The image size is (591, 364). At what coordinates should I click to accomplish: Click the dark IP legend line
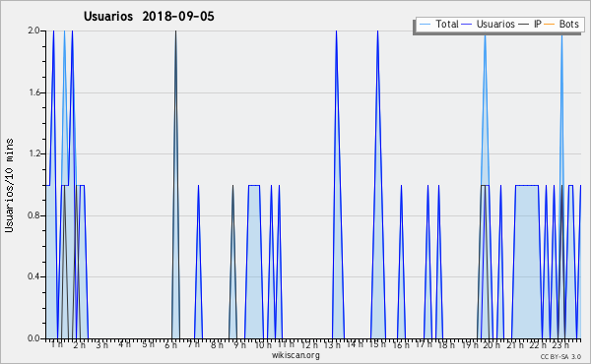(x=524, y=25)
